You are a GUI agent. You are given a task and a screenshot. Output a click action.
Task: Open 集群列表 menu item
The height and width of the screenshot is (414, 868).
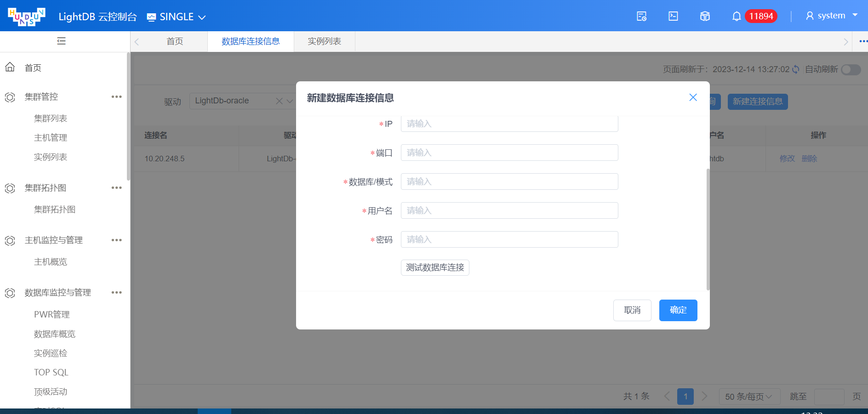point(51,119)
